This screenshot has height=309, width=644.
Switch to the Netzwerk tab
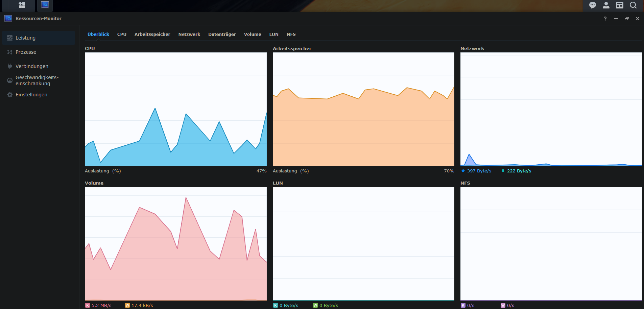click(189, 34)
